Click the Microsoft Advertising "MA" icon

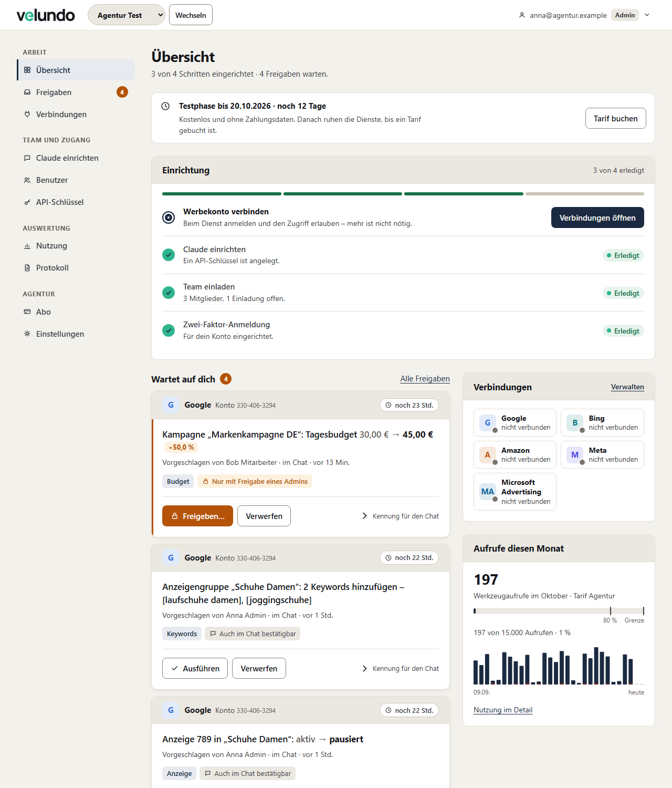point(488,492)
